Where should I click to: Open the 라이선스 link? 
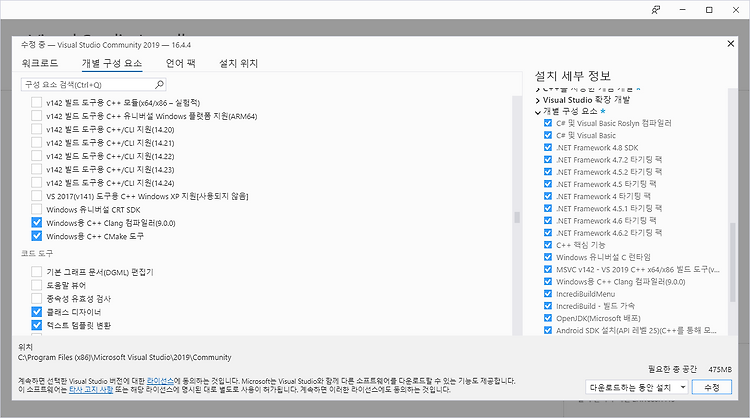160,381
